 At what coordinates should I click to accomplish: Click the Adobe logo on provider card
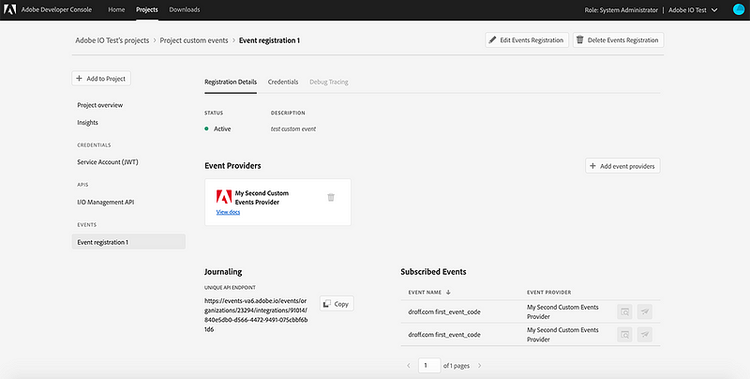[x=224, y=197]
